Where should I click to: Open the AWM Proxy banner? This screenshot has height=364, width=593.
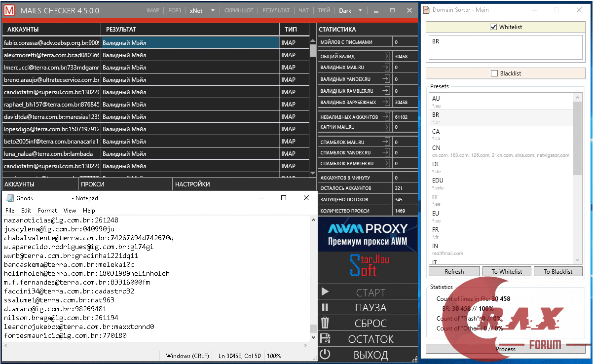(x=368, y=234)
